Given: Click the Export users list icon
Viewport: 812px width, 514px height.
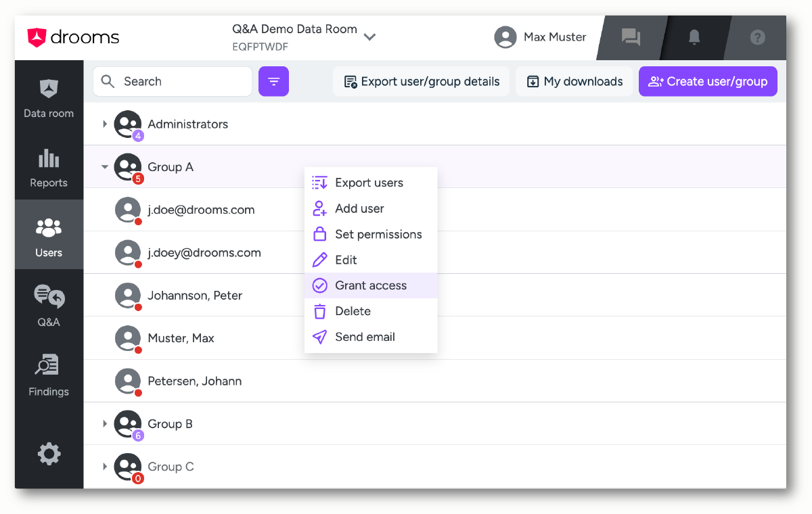Looking at the screenshot, I should point(319,183).
